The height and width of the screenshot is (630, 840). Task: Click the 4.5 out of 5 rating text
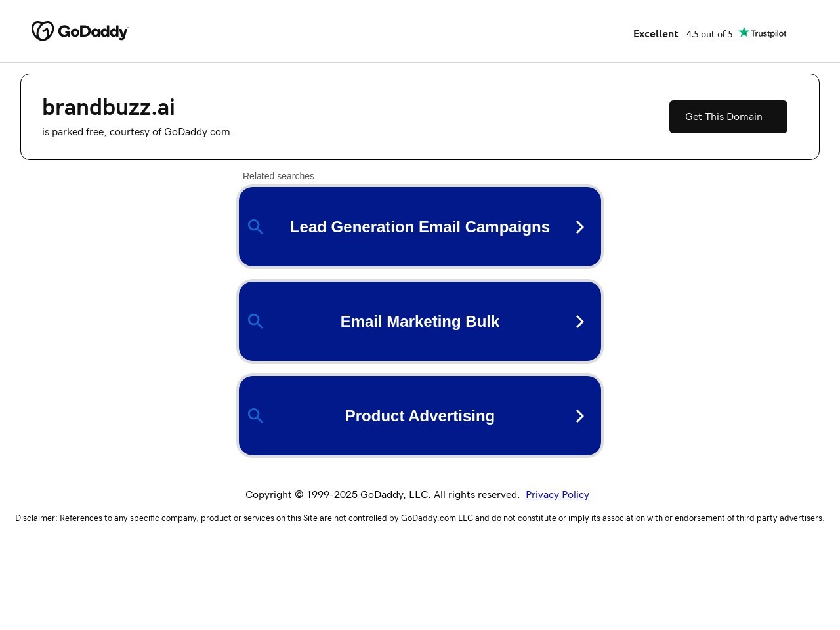(709, 34)
